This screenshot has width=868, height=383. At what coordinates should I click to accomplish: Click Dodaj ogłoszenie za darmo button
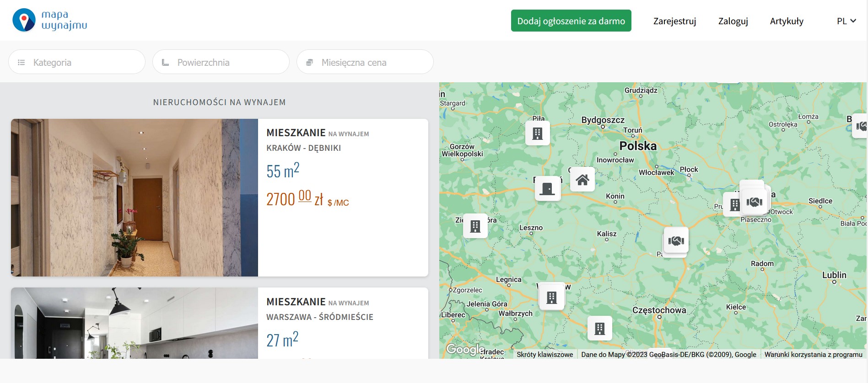click(571, 21)
